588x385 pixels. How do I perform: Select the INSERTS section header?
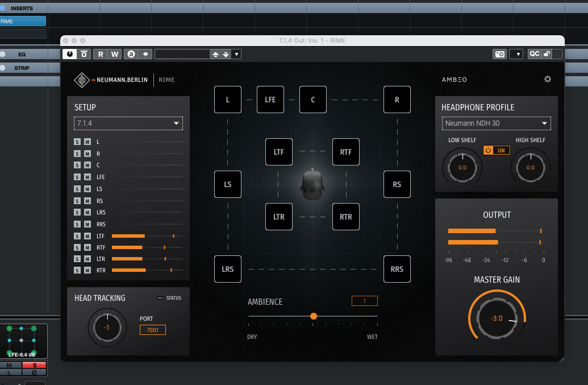22,8
